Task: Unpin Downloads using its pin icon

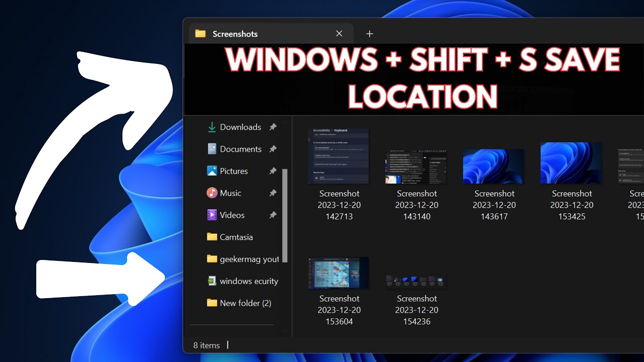Action: [273, 127]
